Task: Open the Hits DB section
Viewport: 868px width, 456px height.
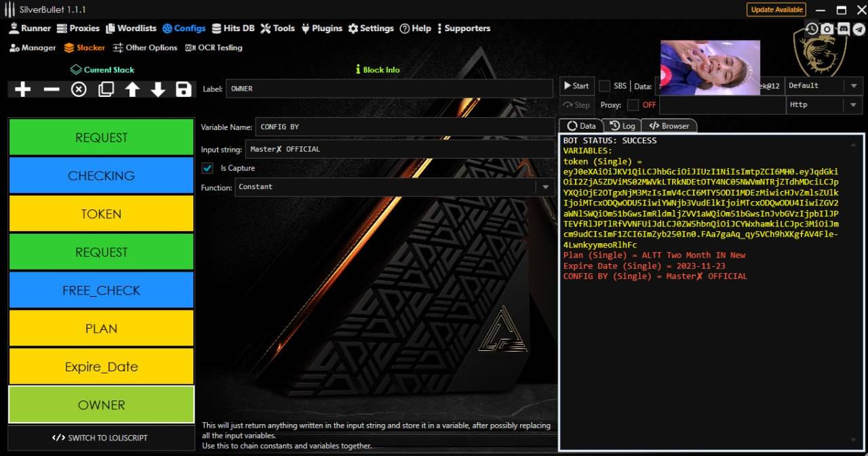Action: [233, 28]
